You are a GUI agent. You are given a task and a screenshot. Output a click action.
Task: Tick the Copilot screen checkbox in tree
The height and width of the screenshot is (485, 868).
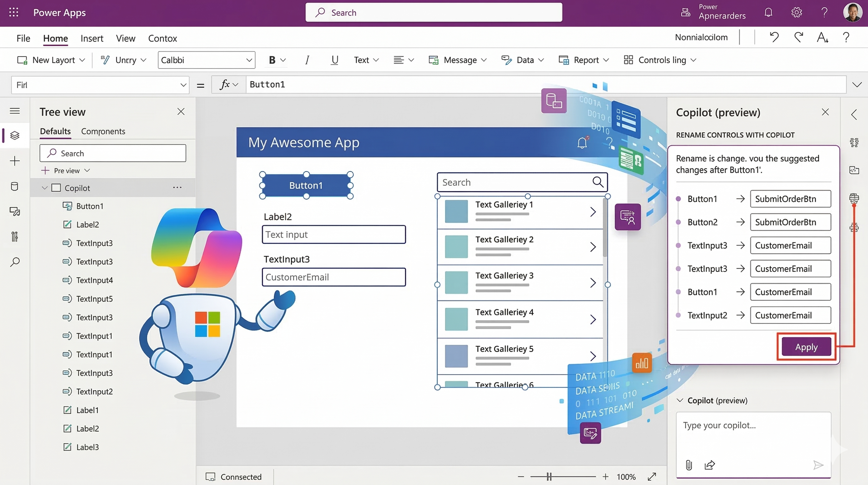[x=56, y=188]
